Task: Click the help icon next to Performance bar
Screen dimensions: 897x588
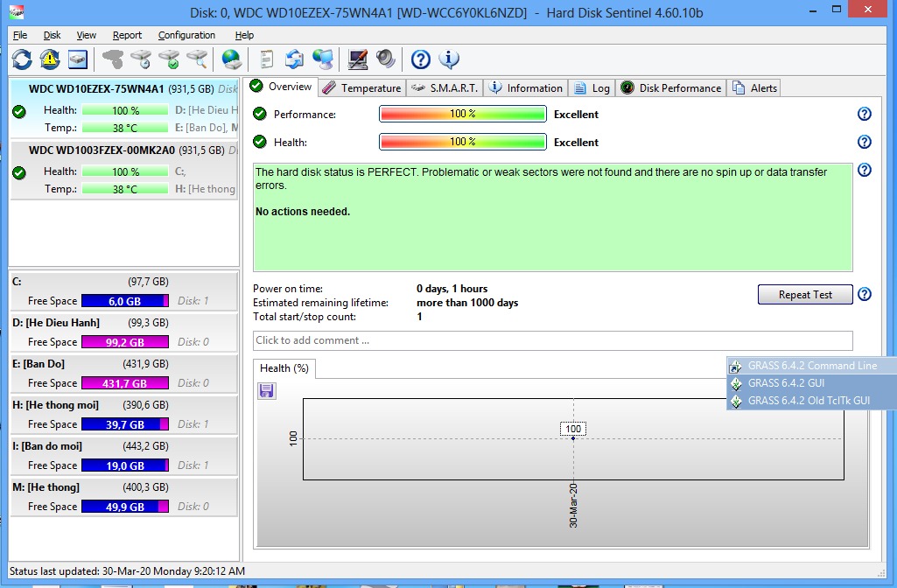Action: (x=864, y=114)
